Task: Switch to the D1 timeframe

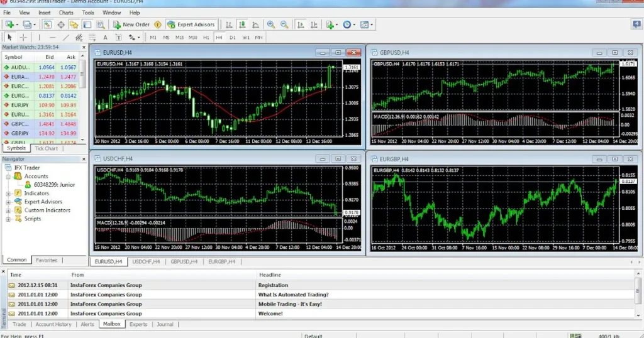Action: pos(233,37)
